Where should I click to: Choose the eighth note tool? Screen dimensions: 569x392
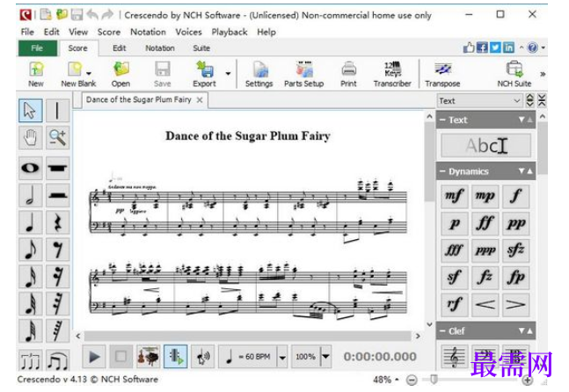click(x=31, y=250)
